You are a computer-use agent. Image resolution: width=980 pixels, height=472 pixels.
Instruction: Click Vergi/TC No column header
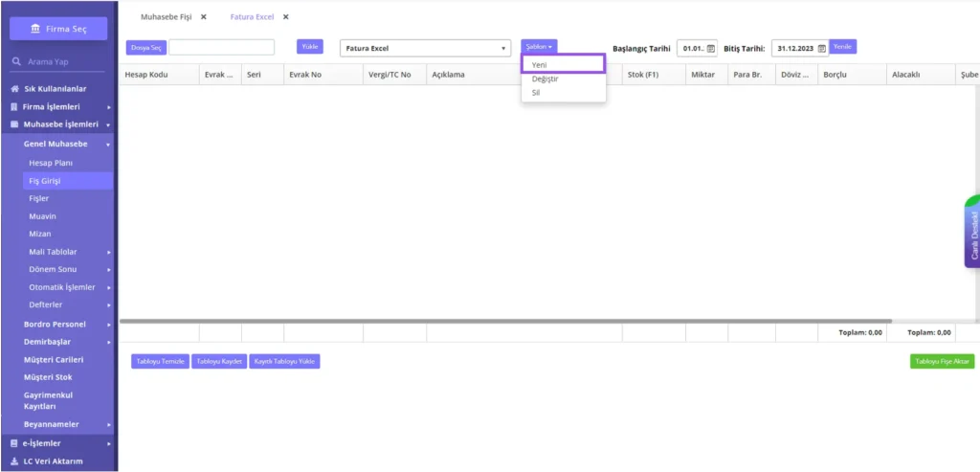tap(394, 75)
